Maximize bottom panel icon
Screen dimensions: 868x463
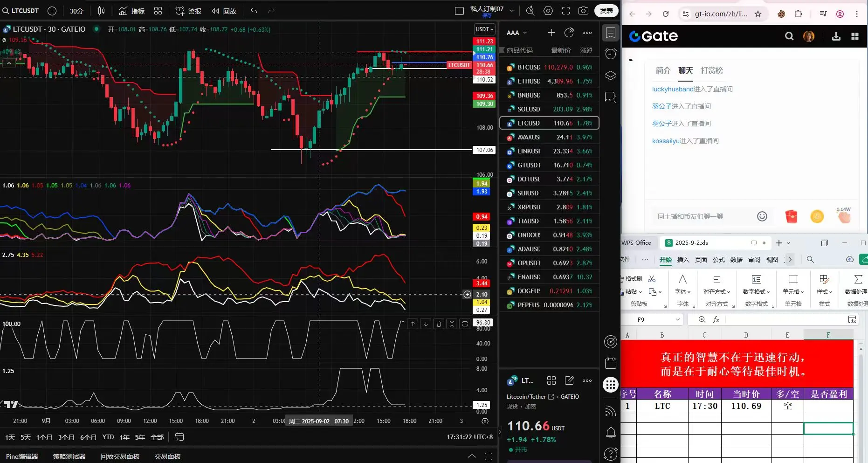tap(489, 456)
